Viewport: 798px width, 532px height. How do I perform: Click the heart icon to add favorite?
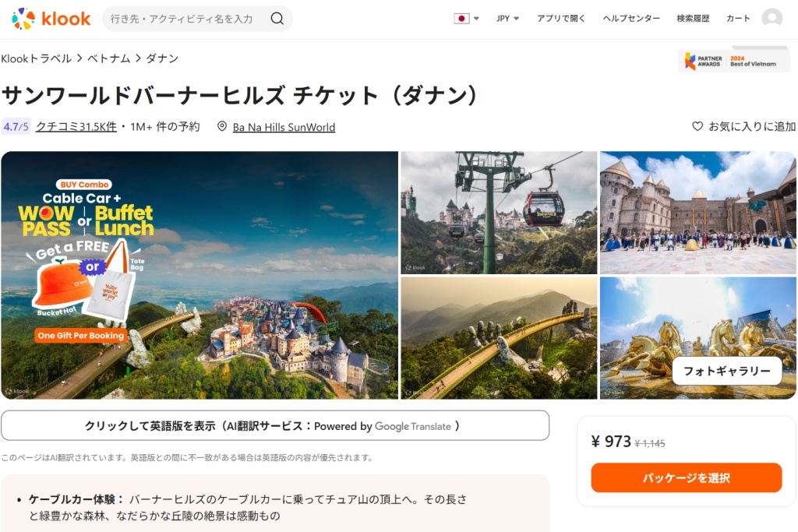pyautogui.click(x=697, y=126)
